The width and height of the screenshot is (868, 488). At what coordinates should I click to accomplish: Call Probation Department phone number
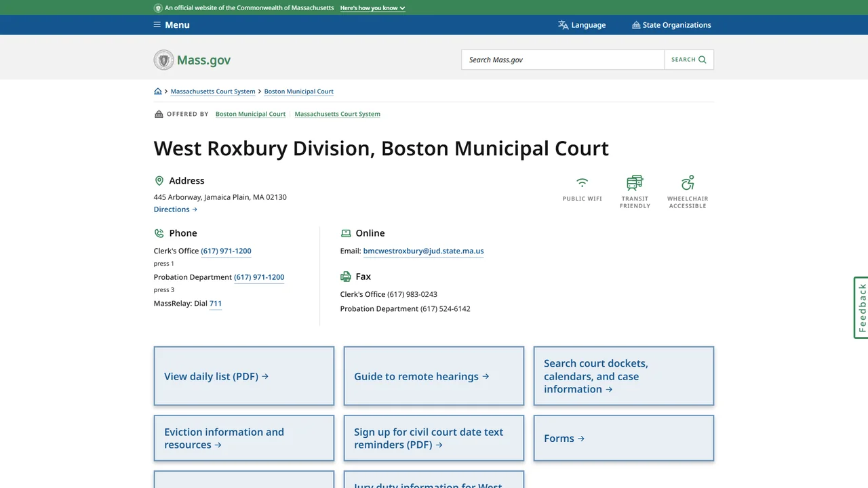259,277
